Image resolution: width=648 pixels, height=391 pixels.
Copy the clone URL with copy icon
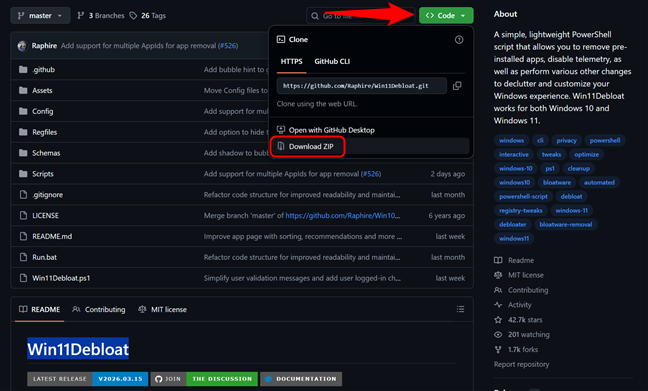tap(457, 86)
